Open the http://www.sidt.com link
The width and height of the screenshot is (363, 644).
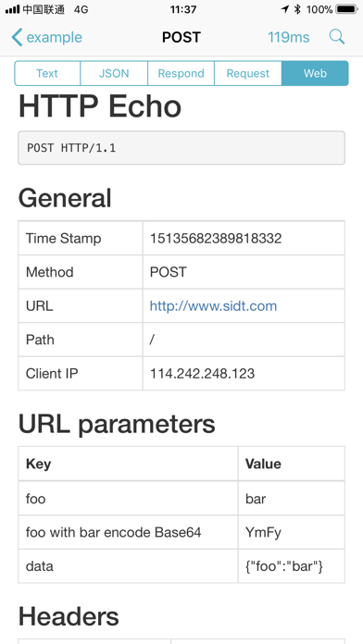[x=213, y=306]
